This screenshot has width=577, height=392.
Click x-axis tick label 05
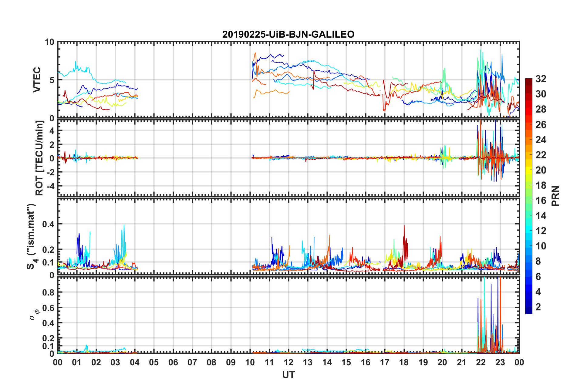(154, 362)
